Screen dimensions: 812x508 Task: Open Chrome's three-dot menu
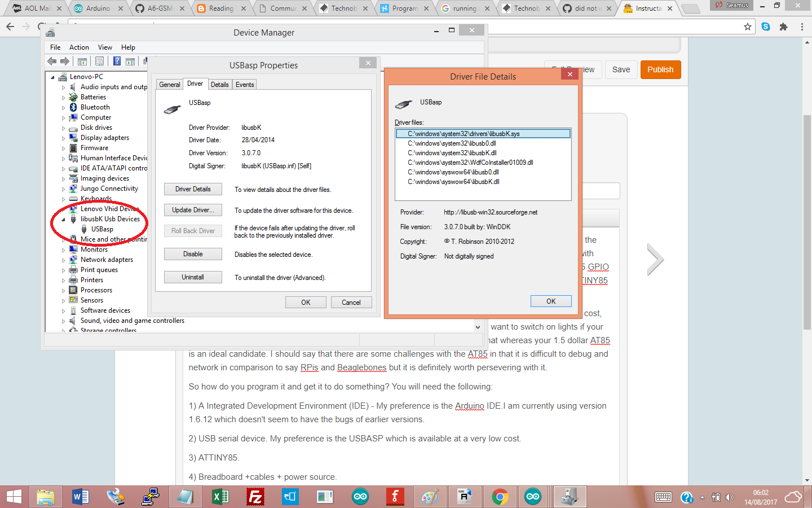802,27
